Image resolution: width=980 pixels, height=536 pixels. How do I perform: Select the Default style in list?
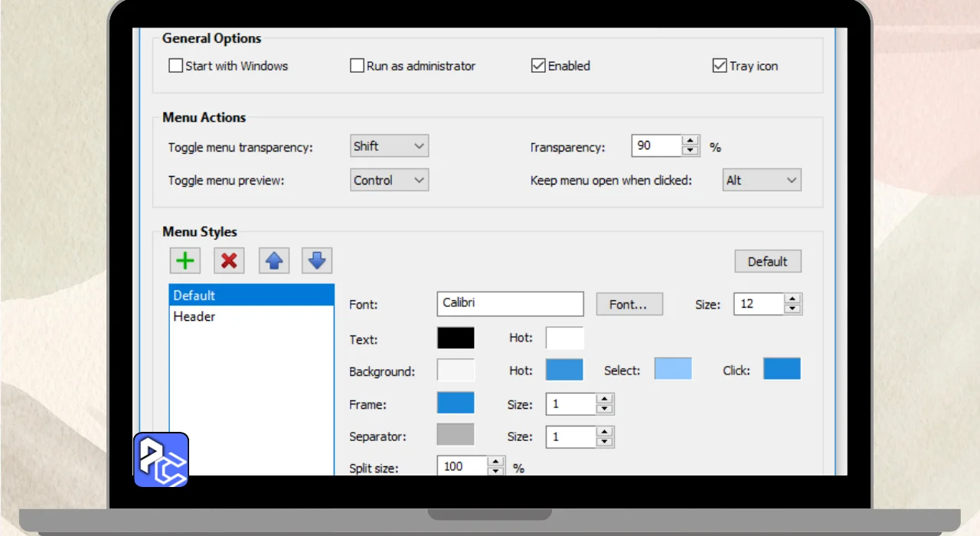point(251,296)
